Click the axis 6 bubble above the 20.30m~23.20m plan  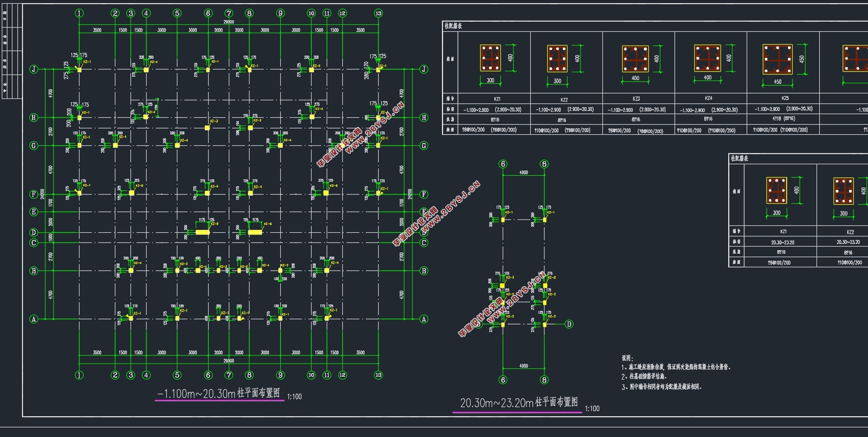(x=503, y=164)
